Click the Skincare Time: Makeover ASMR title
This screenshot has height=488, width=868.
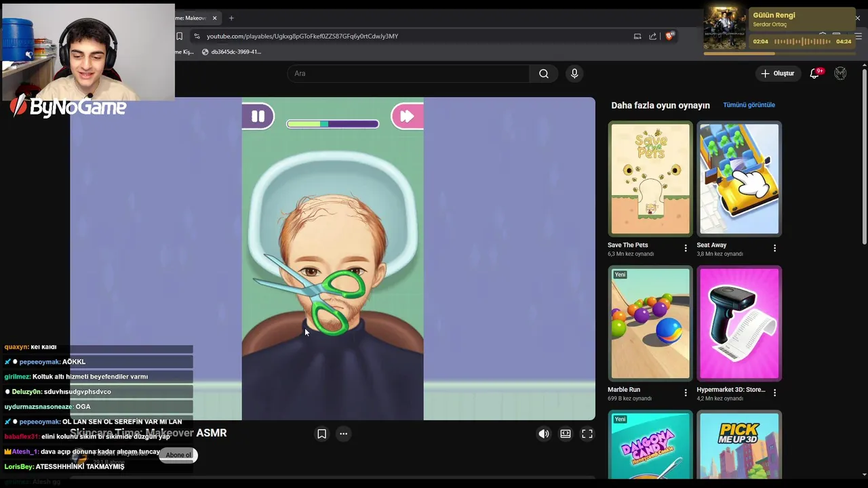[148, 433]
